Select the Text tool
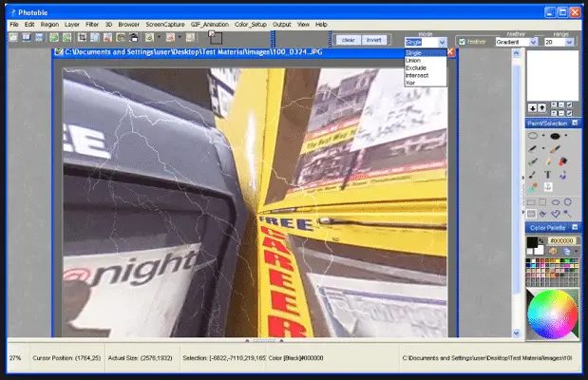 tap(547, 175)
